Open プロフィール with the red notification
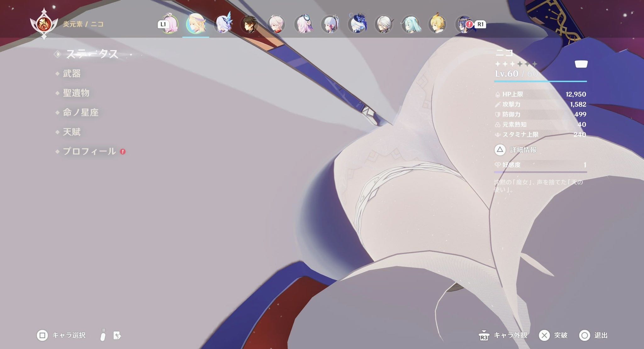 89,151
